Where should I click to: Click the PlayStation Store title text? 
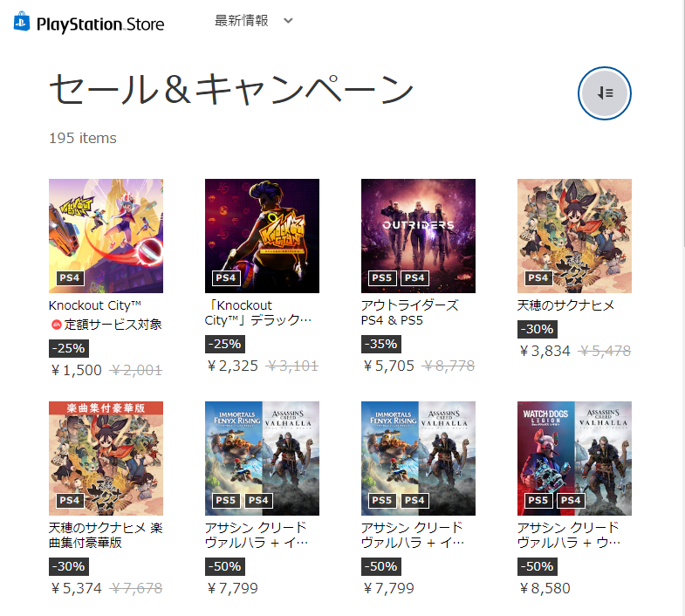click(100, 24)
